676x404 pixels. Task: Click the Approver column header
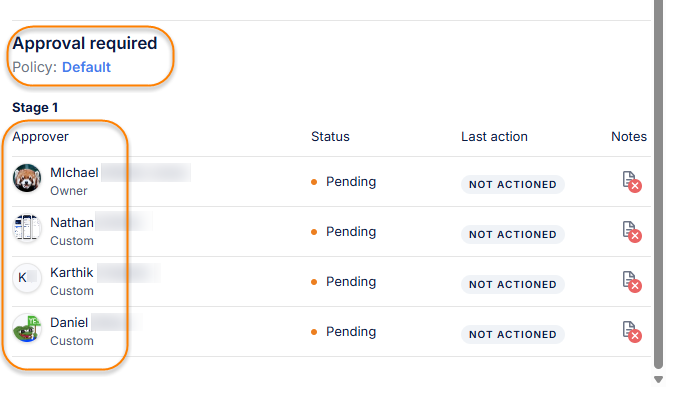[40, 136]
